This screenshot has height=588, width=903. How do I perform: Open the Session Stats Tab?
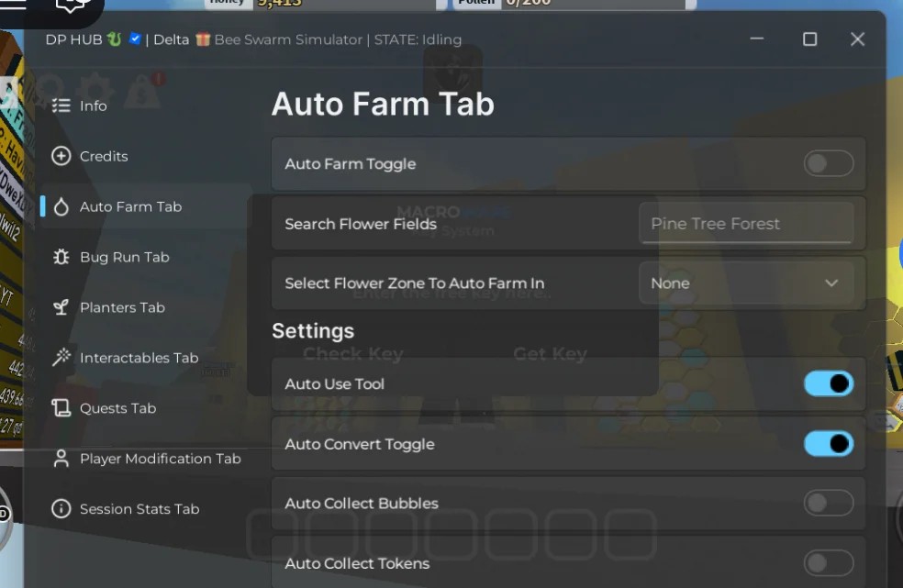point(146,509)
